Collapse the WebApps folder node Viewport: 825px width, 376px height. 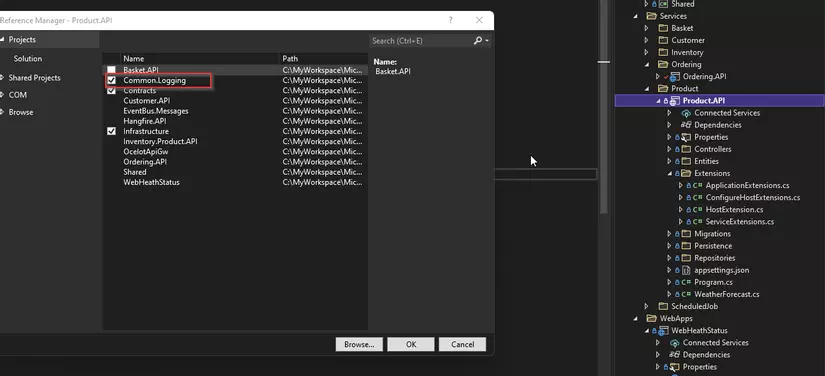pyautogui.click(x=636, y=319)
